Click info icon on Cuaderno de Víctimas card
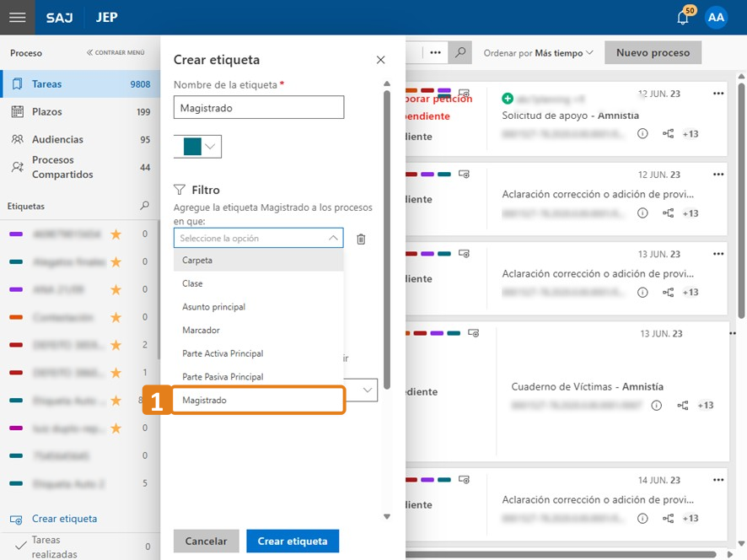The width and height of the screenshot is (747, 560). [x=657, y=406]
